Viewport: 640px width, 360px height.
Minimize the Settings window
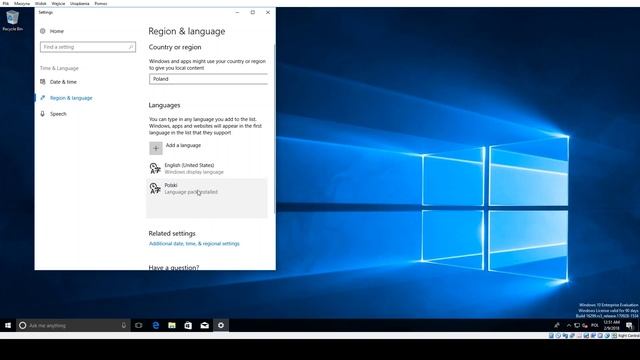tap(237, 12)
